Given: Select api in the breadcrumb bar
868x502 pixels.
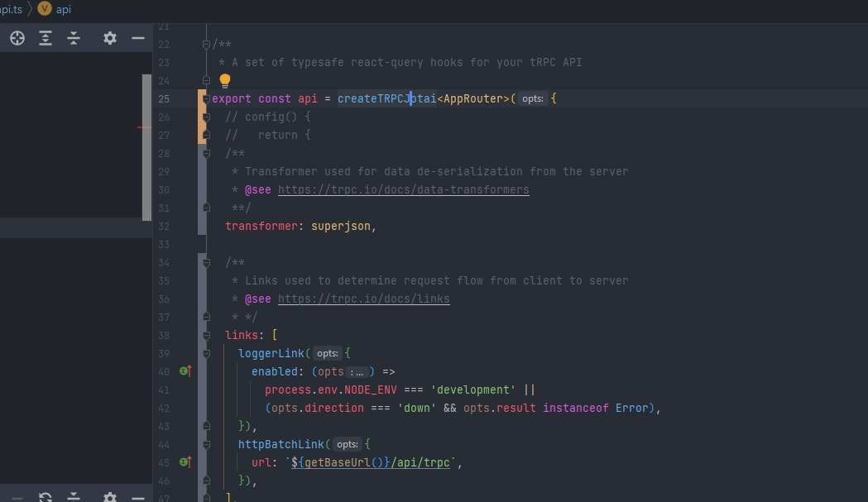Looking at the screenshot, I should pyautogui.click(x=65, y=9).
